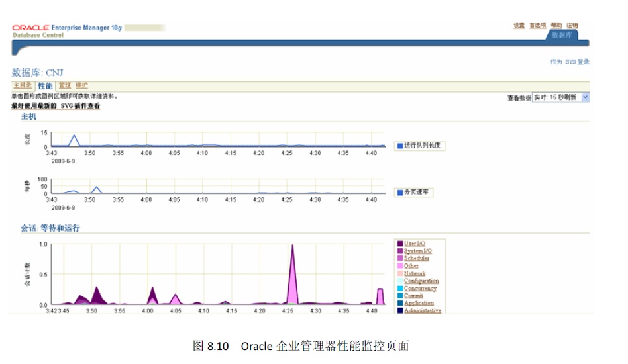Open the 首选项 (Preferences) link

[x=537, y=26]
